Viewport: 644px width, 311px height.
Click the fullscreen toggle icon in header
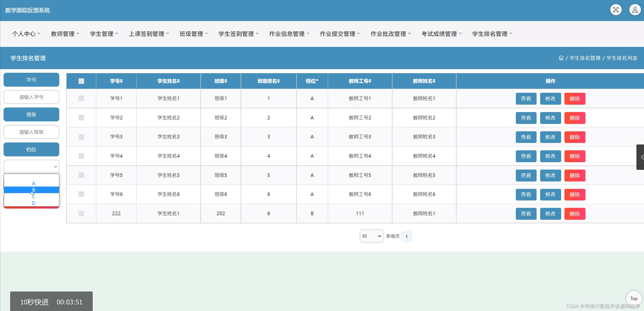click(x=616, y=10)
